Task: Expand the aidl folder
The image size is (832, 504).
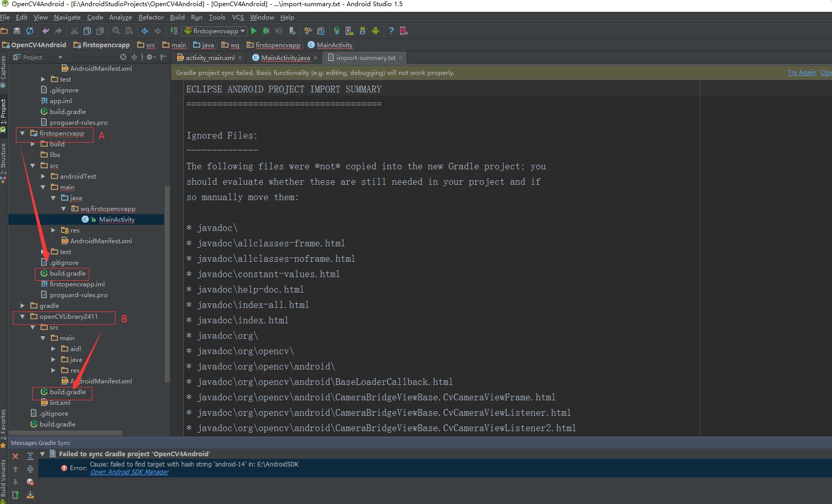Action: [x=53, y=349]
